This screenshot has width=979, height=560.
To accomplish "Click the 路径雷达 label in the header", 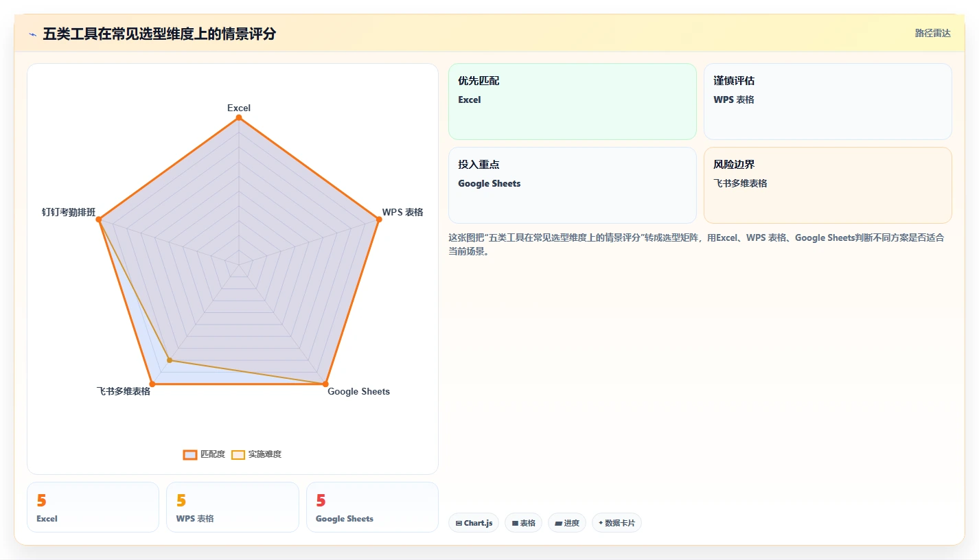I will tap(932, 33).
